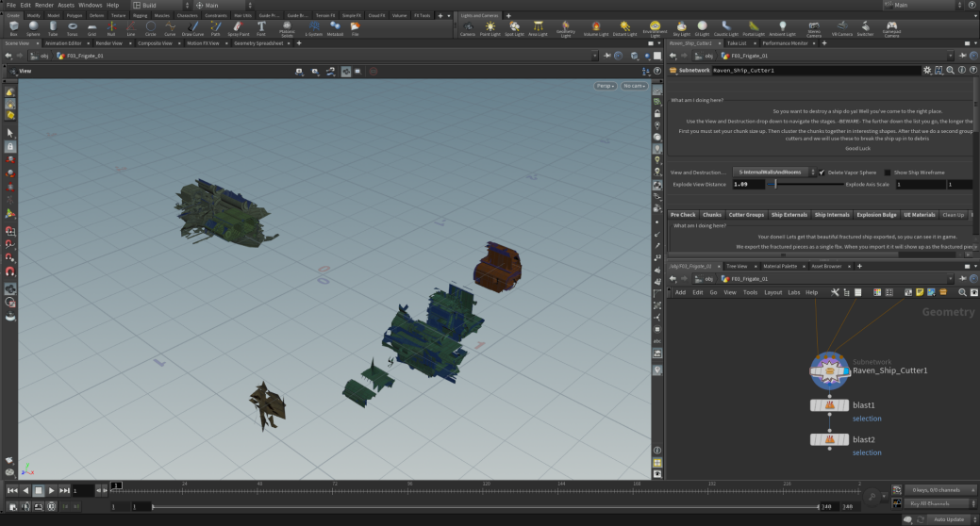Switch to the Ship Externals tab

click(x=789, y=215)
